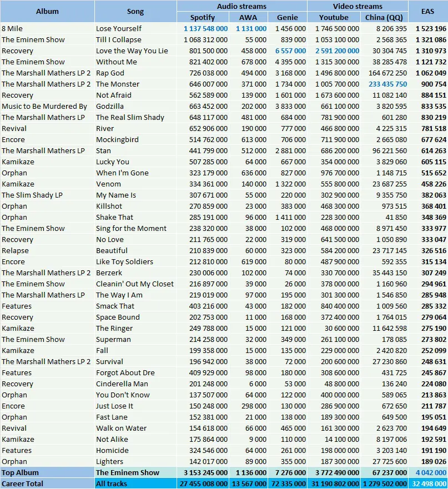The image size is (448, 489).
Task: Click the Relapse album cell
Action: pos(47,251)
